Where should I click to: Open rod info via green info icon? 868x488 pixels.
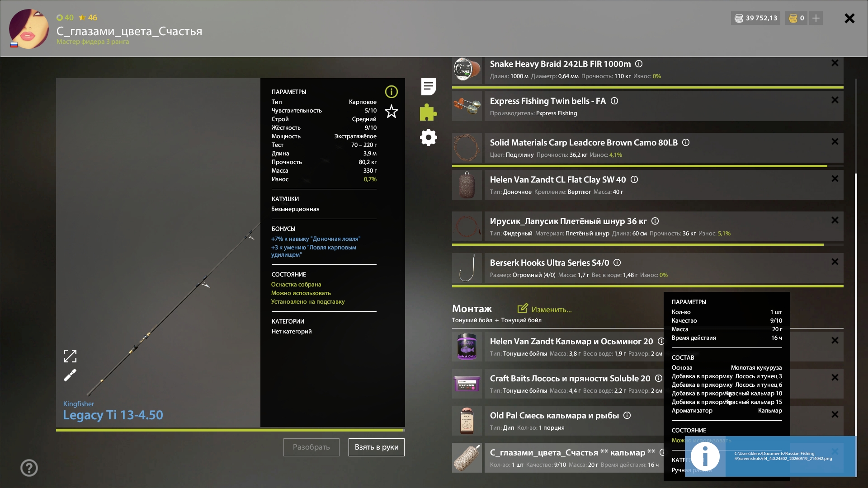pos(392,92)
